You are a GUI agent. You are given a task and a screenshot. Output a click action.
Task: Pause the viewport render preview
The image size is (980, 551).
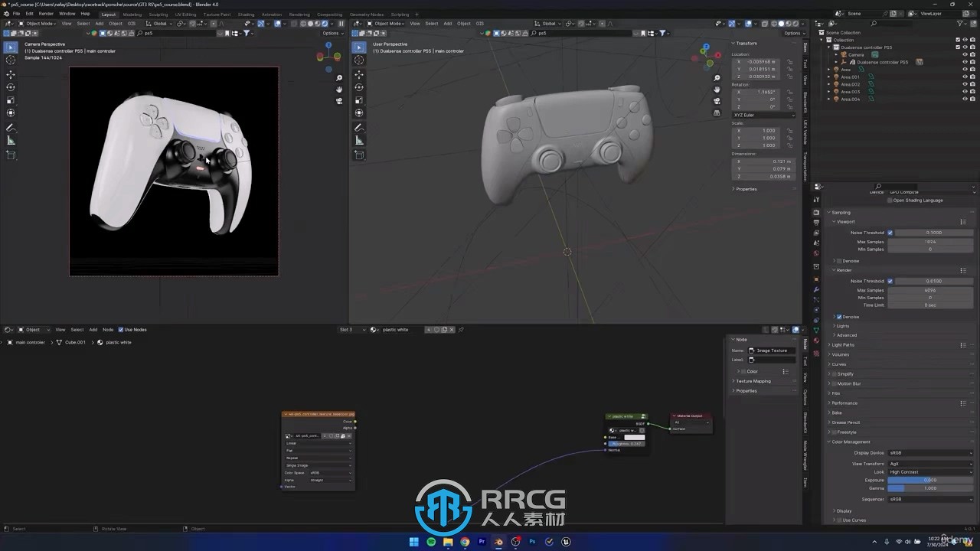[x=341, y=24]
